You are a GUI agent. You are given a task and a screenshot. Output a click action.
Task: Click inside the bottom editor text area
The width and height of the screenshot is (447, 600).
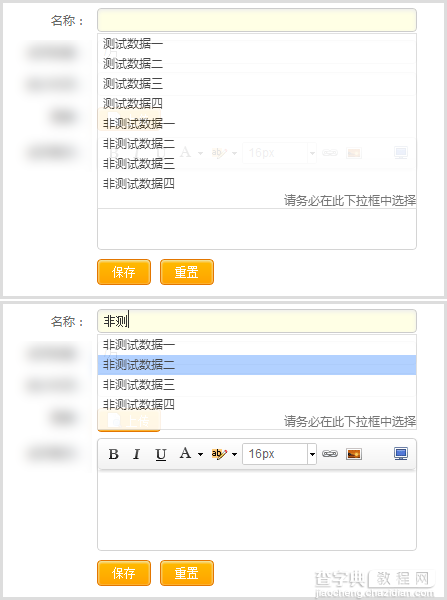pyautogui.click(x=257, y=510)
